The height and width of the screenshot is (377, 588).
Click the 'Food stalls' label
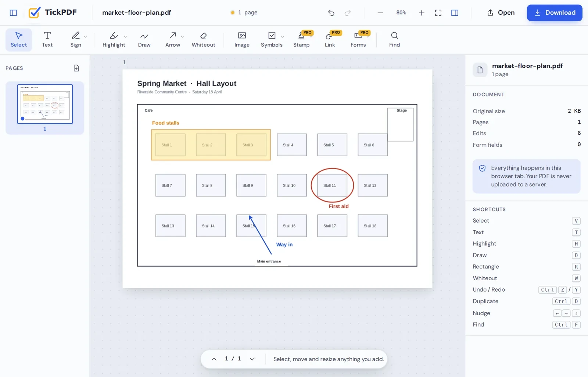pyautogui.click(x=166, y=123)
